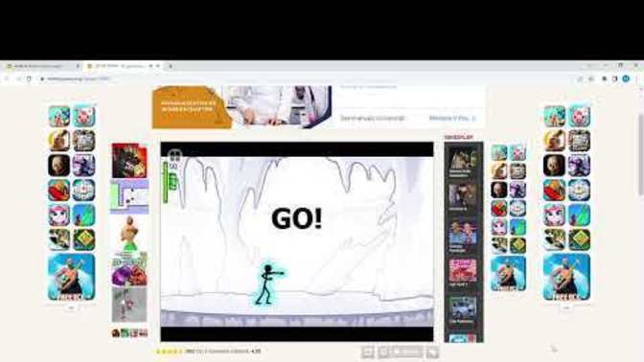Viewport: 644px width, 362px height.
Task: Click the browser back arrow
Action: click(x=7, y=79)
